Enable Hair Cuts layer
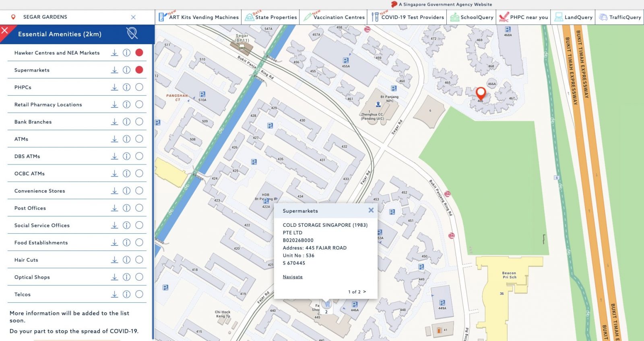Screen dimensions: 644x341 tap(139, 260)
